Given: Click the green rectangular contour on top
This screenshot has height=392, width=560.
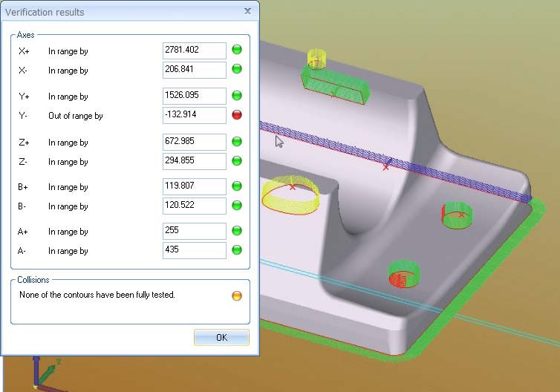Looking at the screenshot, I should coord(336,84).
